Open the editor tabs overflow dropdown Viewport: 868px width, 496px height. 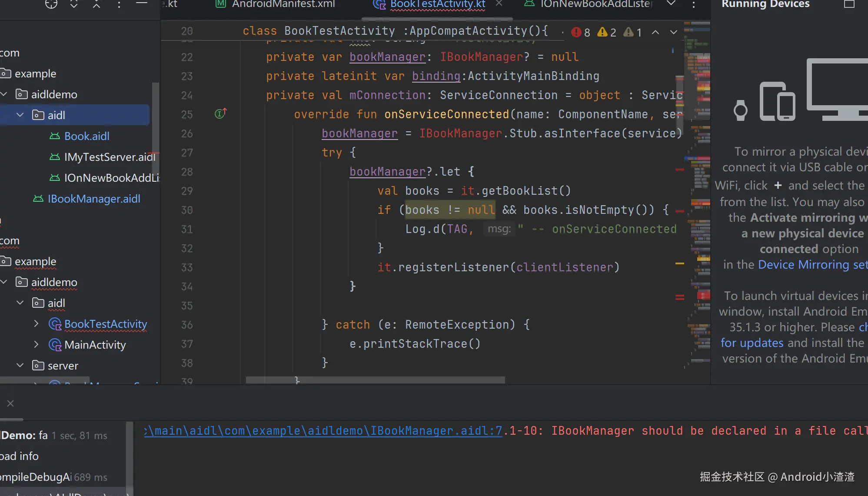pos(671,4)
